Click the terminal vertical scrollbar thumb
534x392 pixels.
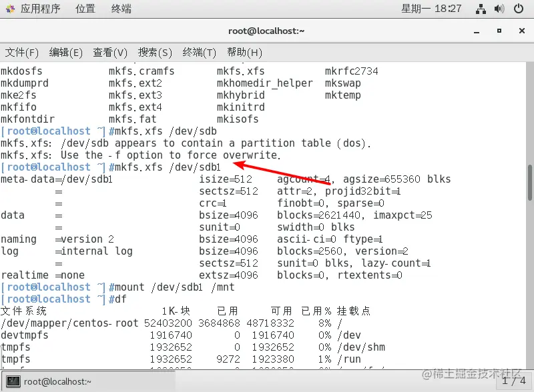pos(530,183)
